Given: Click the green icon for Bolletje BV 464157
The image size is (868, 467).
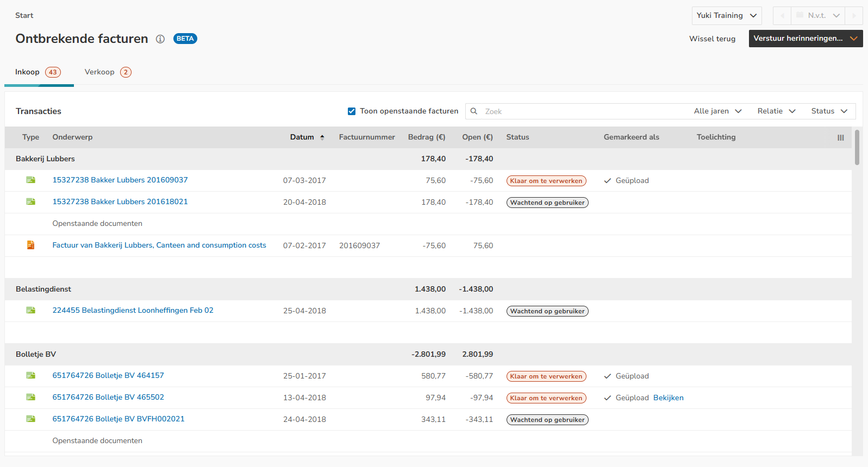Looking at the screenshot, I should (x=31, y=376).
